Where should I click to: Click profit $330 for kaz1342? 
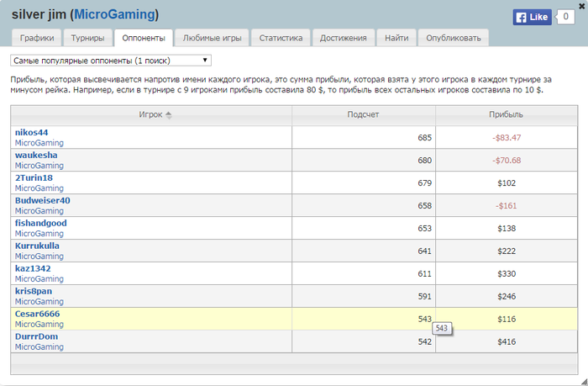coord(507,273)
